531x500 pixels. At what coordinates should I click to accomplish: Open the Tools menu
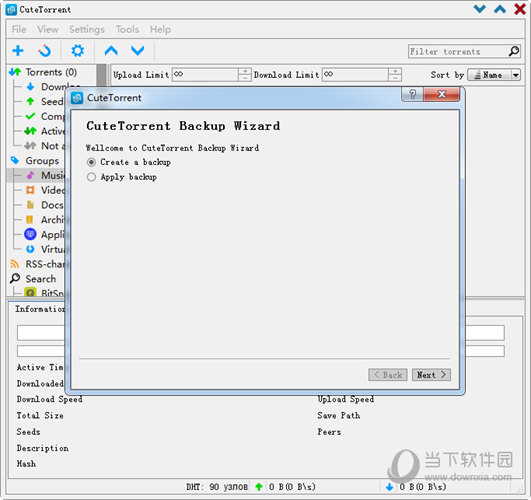[x=127, y=29]
